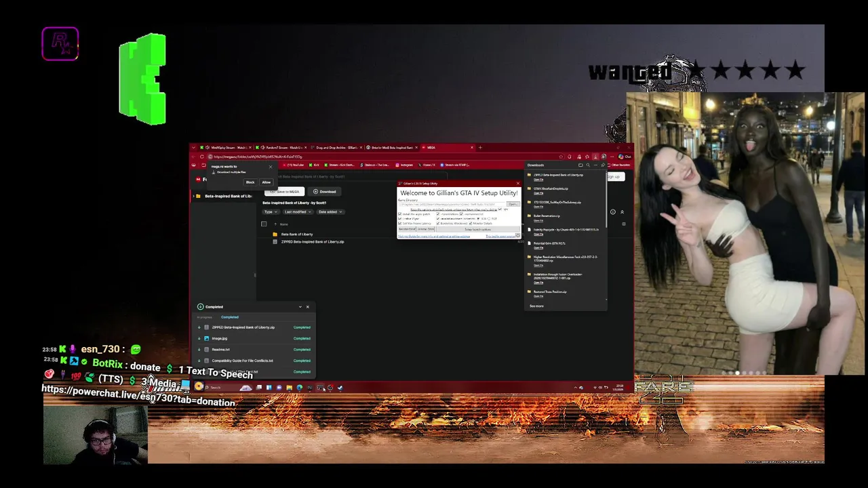Click the browser address bar URL

(258, 157)
